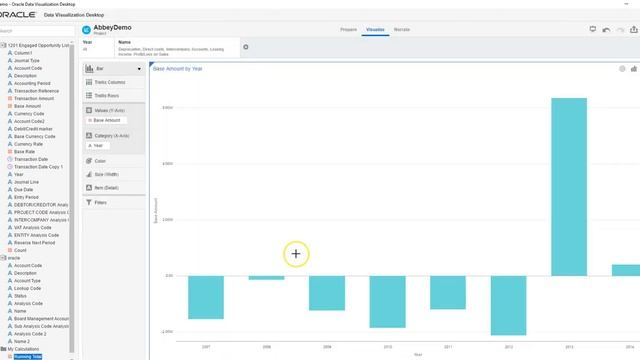The width and height of the screenshot is (640, 360).
Task: Collapse the 1201 Engaged Opportunity List source
Action: pyautogui.click(x=3, y=45)
